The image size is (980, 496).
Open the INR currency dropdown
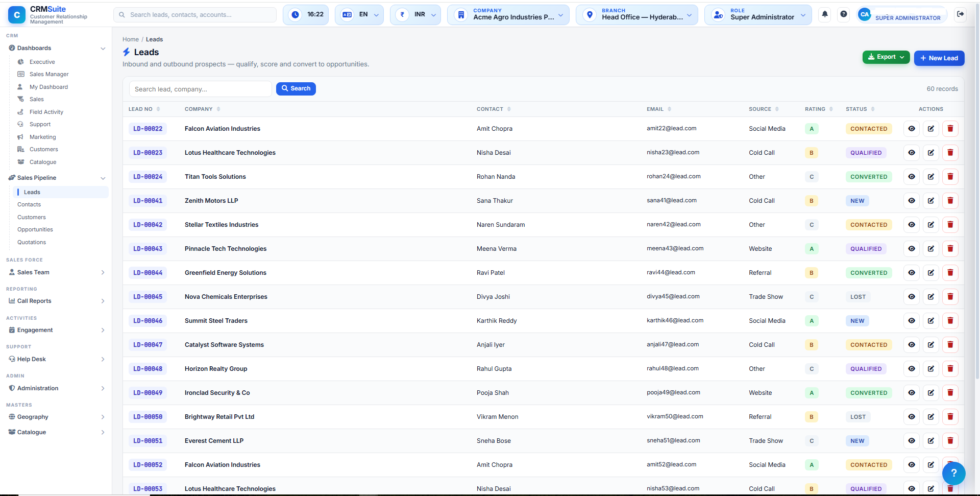415,15
